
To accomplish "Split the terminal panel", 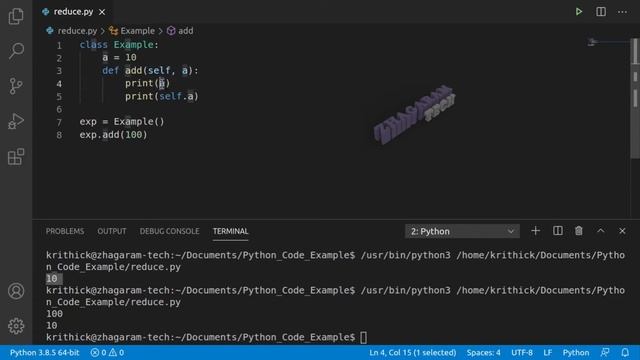I will (x=558, y=231).
